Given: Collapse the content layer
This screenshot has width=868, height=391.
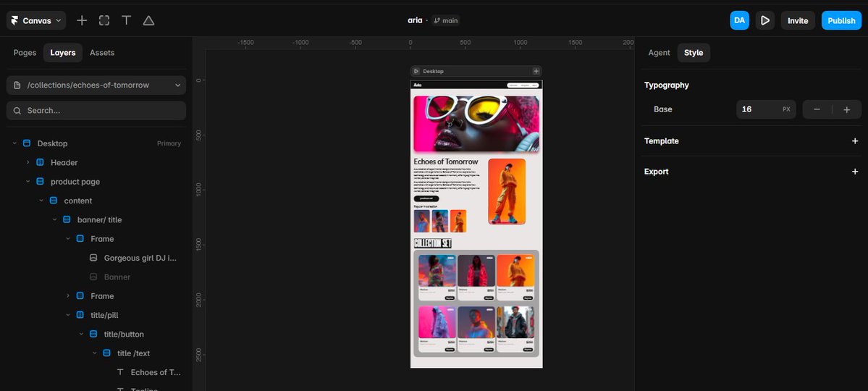Looking at the screenshot, I should pos(41,201).
